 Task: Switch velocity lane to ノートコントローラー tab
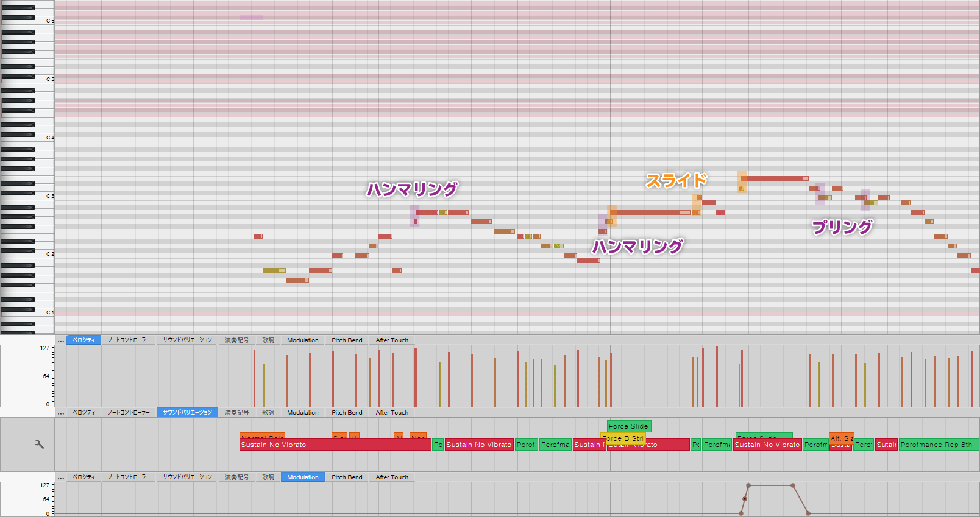point(129,340)
